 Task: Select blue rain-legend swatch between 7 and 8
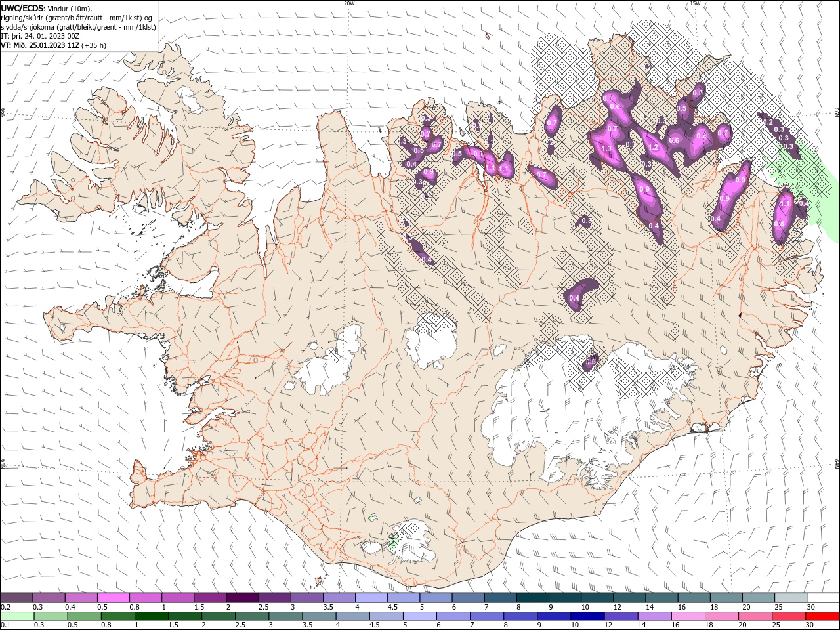(486, 616)
